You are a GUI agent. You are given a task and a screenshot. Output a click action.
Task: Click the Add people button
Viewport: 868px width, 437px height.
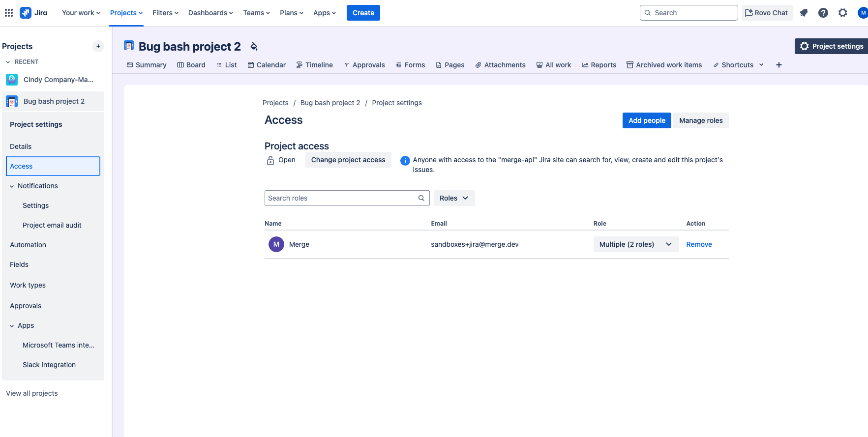click(647, 120)
